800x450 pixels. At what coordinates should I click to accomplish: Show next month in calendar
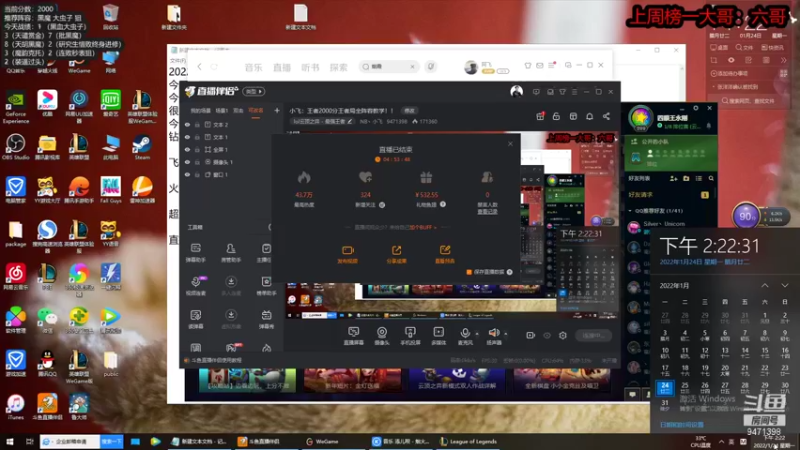785,286
